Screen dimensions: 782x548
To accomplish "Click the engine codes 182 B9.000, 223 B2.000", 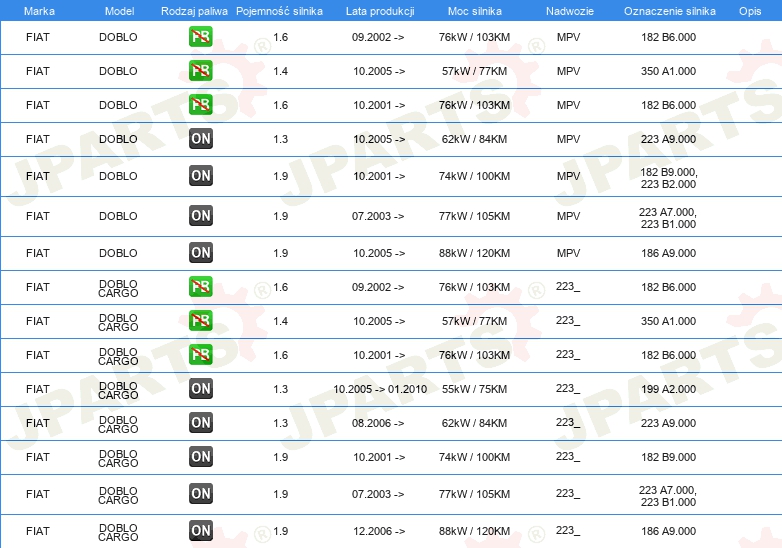I will (668, 178).
